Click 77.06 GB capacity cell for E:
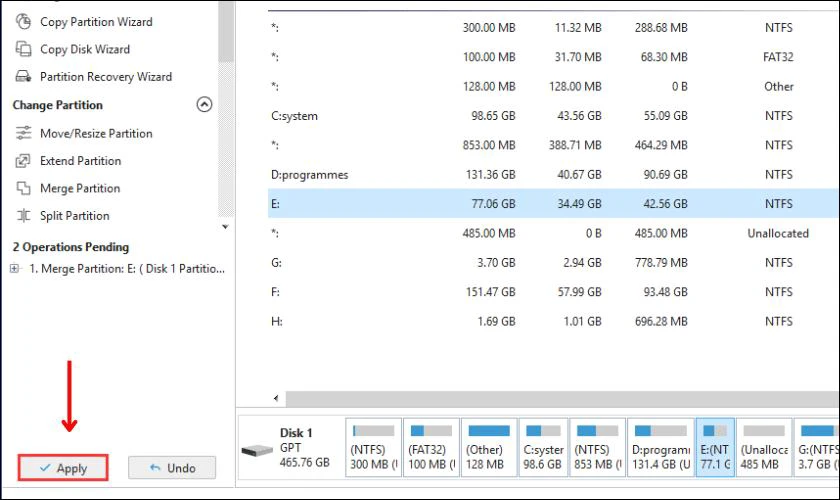This screenshot has width=840, height=500. [x=493, y=204]
